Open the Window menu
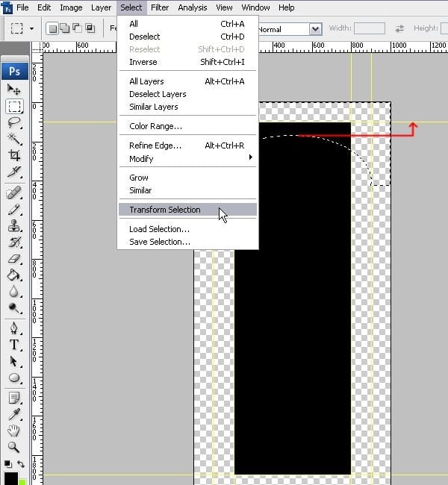Image resolution: width=448 pixels, height=485 pixels. click(255, 7)
